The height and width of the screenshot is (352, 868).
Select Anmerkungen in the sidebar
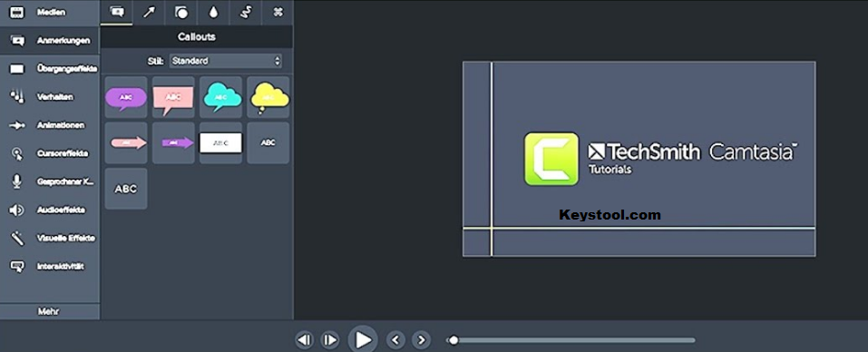pyautogui.click(x=50, y=41)
